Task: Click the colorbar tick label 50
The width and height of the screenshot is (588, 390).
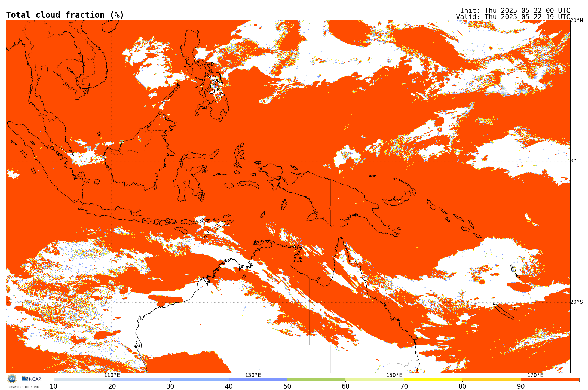Action: (287, 386)
